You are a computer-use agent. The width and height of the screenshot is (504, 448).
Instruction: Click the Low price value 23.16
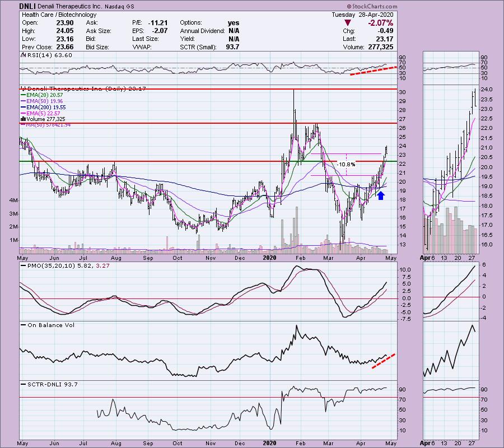[65, 39]
